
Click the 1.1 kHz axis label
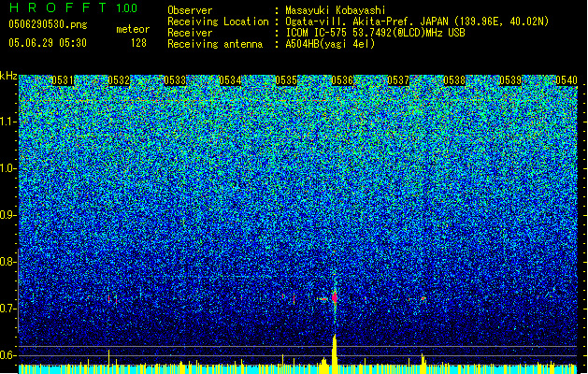coord(7,122)
